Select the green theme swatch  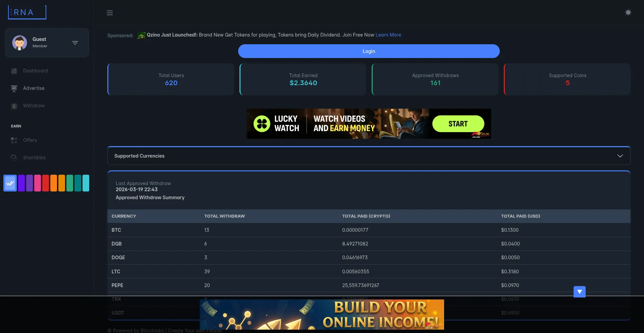tap(70, 183)
